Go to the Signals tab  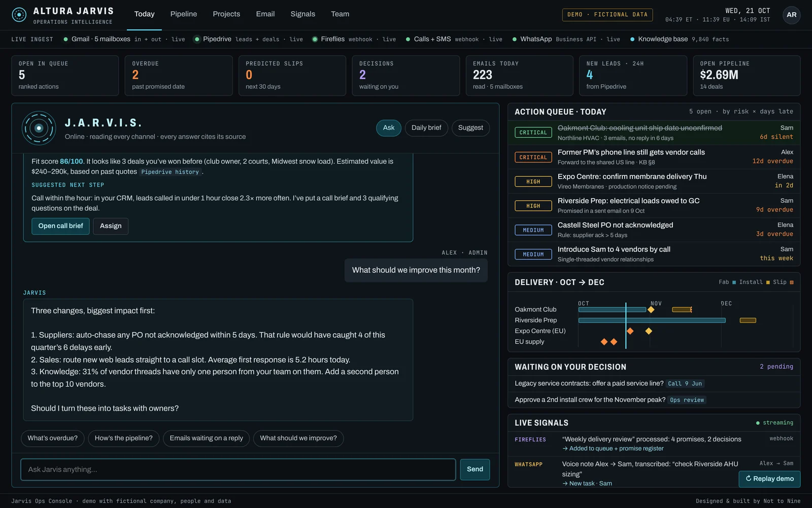[302, 14]
